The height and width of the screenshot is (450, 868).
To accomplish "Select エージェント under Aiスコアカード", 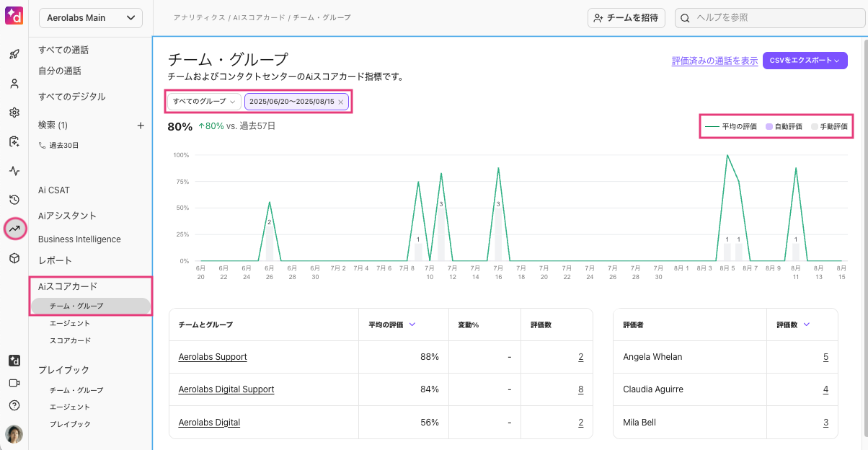I will 70,323.
